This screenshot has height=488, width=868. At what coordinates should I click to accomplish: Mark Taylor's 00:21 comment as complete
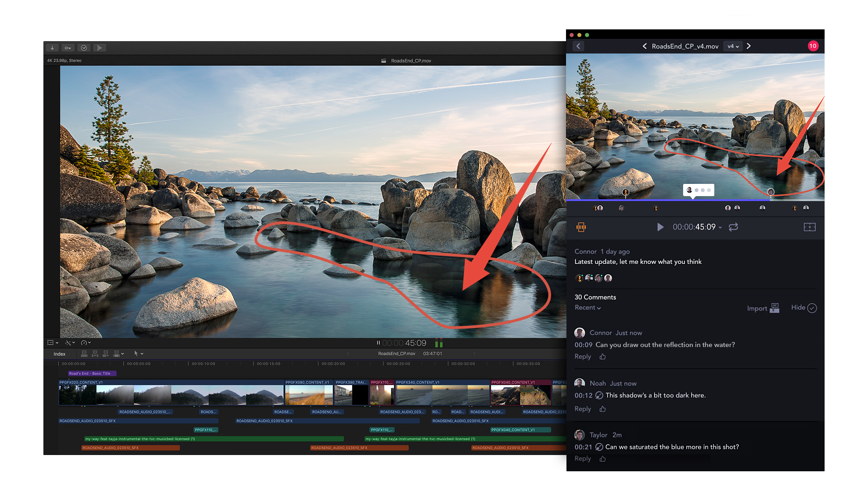(599, 447)
